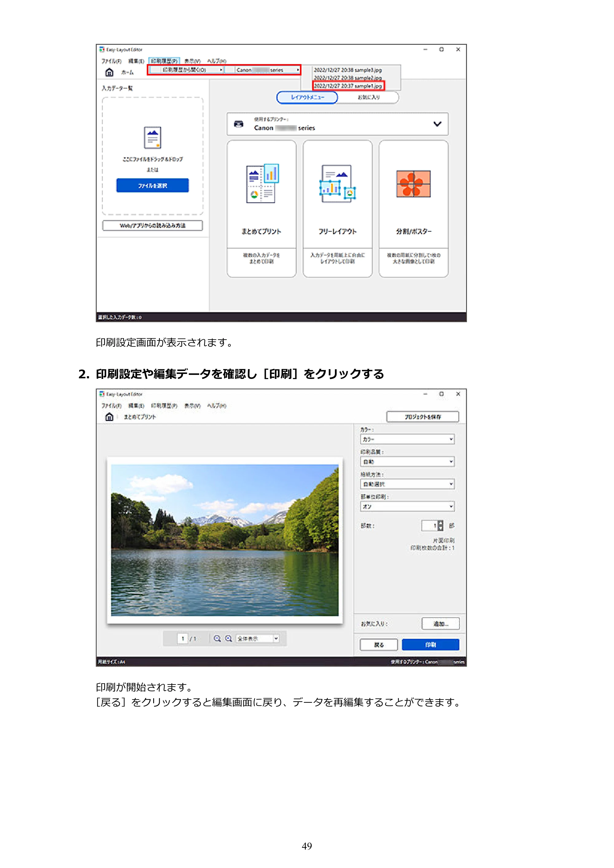Click the current page number field
Image resolution: width=614 pixels, height=868 pixels.
point(183,638)
